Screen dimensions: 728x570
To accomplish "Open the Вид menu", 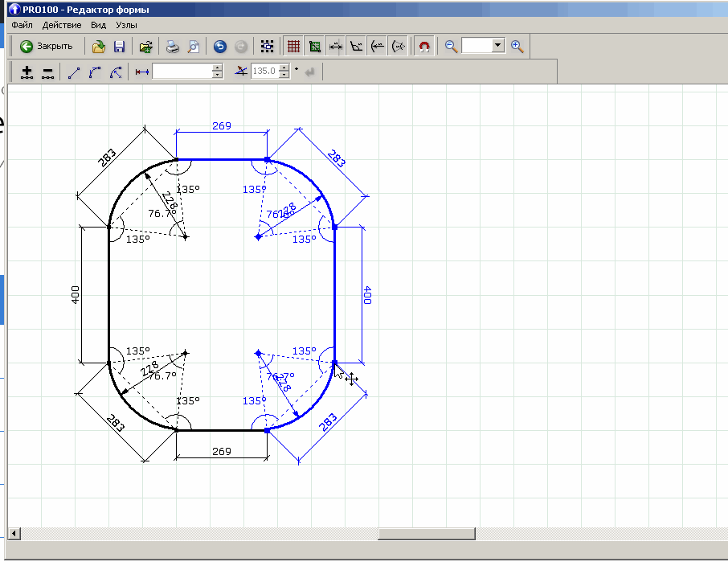I will click(x=98, y=25).
